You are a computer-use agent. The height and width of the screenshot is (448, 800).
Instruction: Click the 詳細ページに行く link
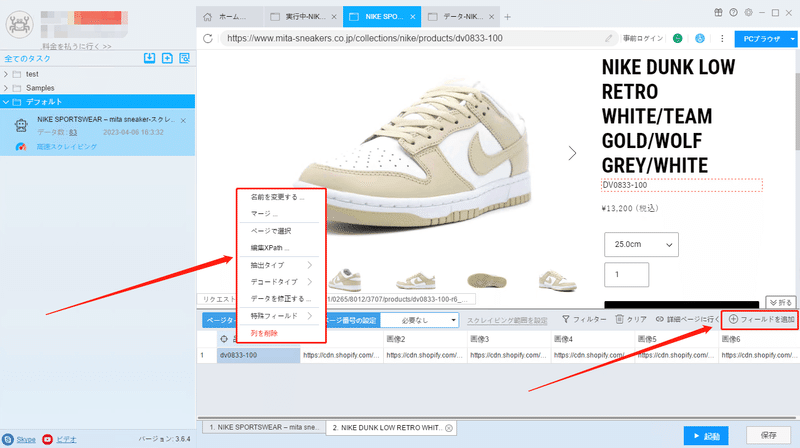tap(687, 319)
